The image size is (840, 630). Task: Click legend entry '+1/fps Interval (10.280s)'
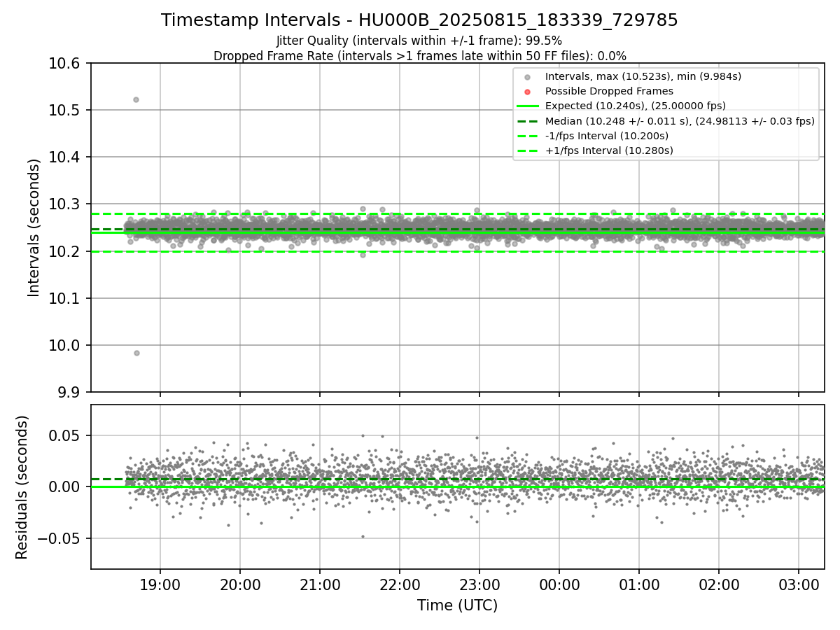click(x=608, y=150)
